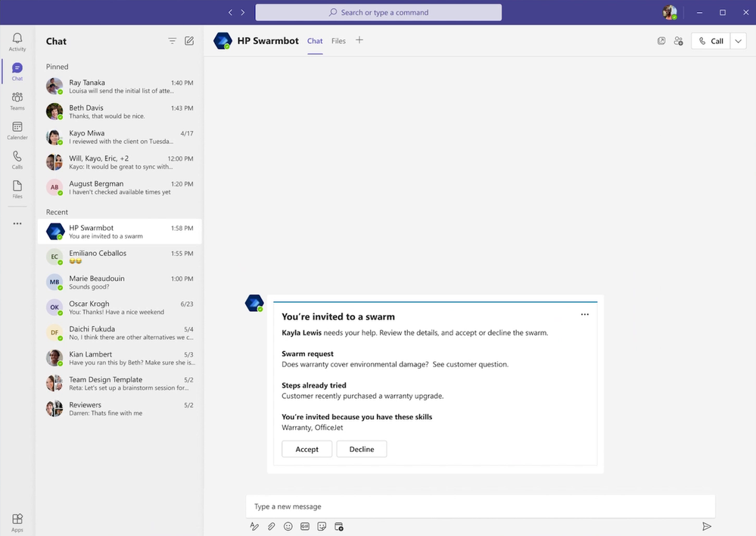This screenshot has height=536, width=756.
Task: Expand more apps ellipsis in sidebar
Action: [17, 223]
